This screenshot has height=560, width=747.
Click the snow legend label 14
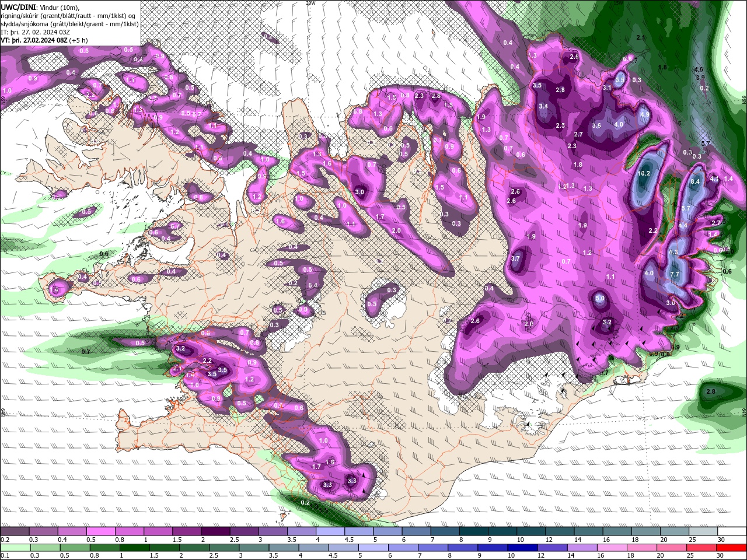(x=578, y=540)
